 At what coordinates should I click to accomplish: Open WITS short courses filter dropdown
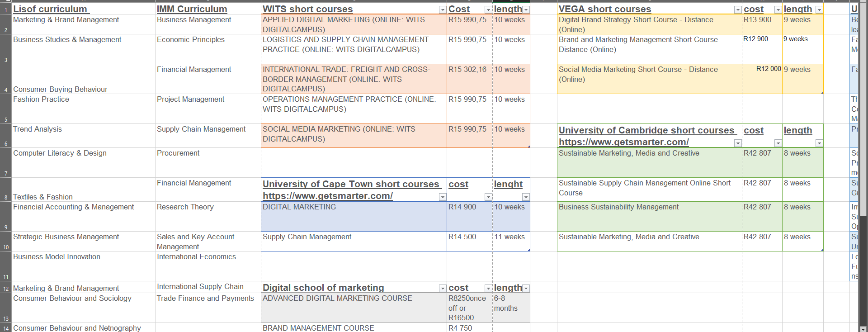tap(443, 10)
